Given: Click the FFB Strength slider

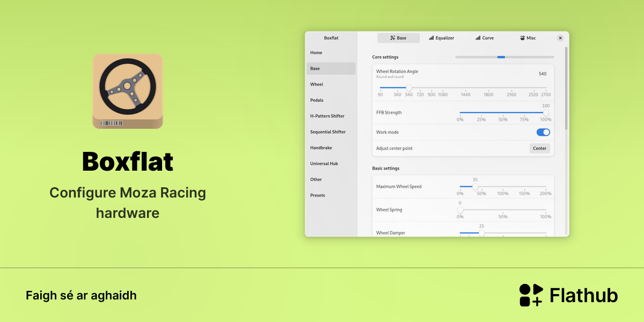Looking at the screenshot, I should click(503, 113).
